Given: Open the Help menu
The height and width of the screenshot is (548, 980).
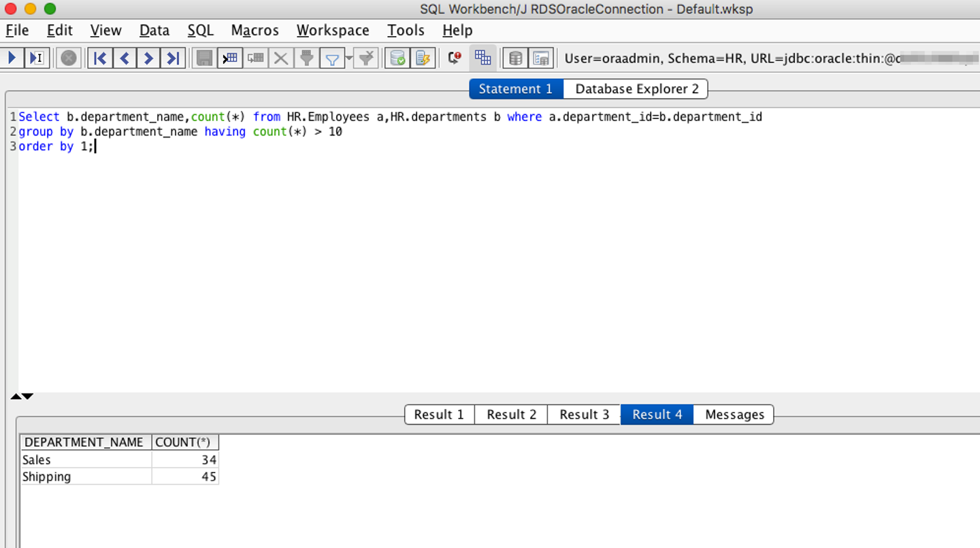Looking at the screenshot, I should [457, 31].
